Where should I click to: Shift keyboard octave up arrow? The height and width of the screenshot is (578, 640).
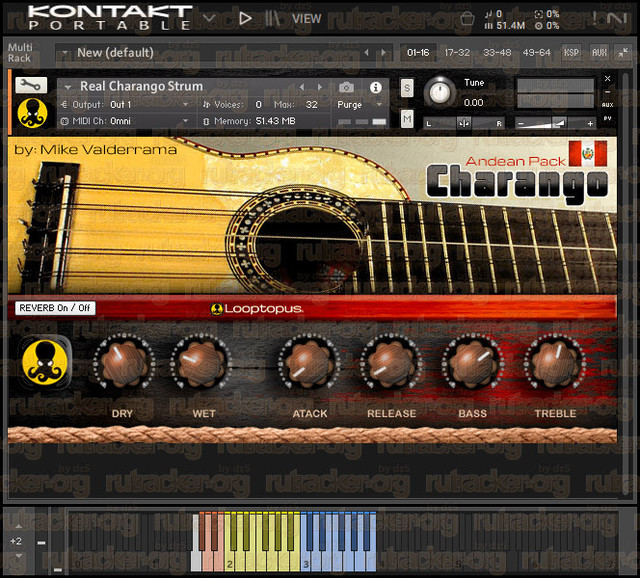click(18, 527)
